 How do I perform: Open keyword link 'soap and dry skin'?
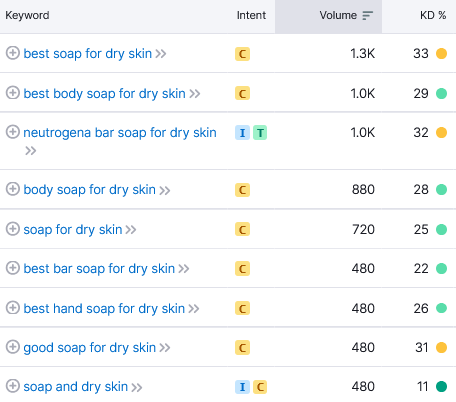point(76,387)
